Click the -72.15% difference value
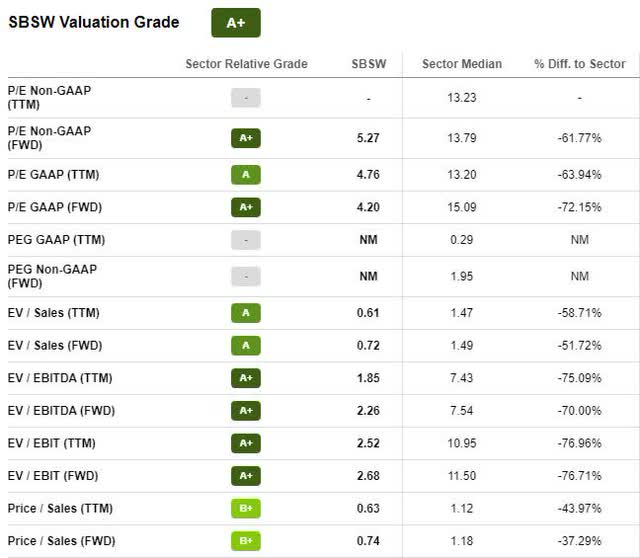640x558 pixels. [x=580, y=207]
